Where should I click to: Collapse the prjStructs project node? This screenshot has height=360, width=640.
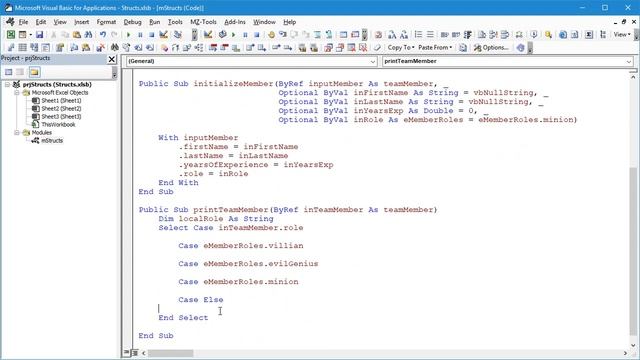(x=7, y=84)
